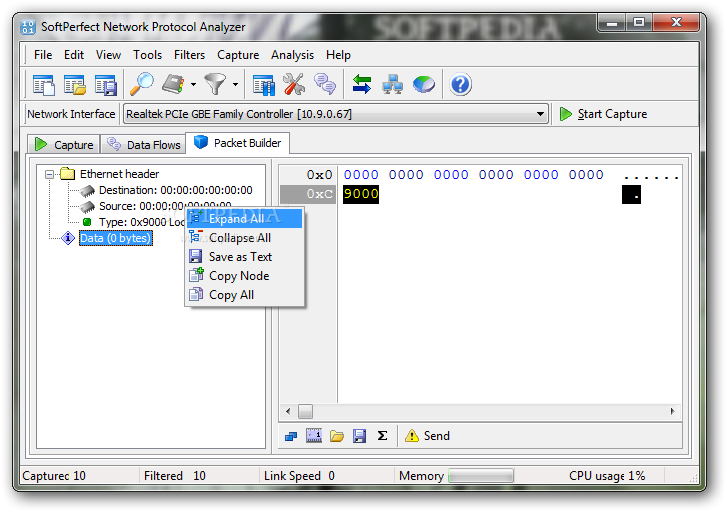Open the filter funnel dropdown arrow
Viewport: 727px width, 512px height.
point(235,84)
